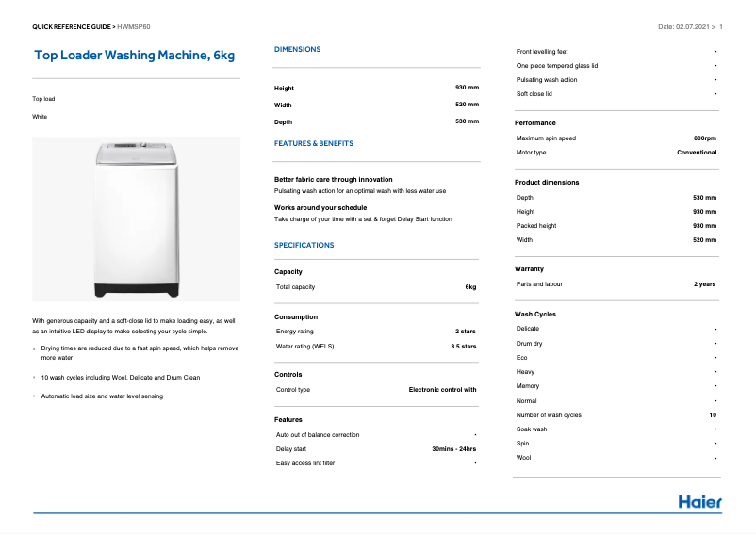
Task: Click the Top Loader Washing Machine title
Action: (x=135, y=56)
